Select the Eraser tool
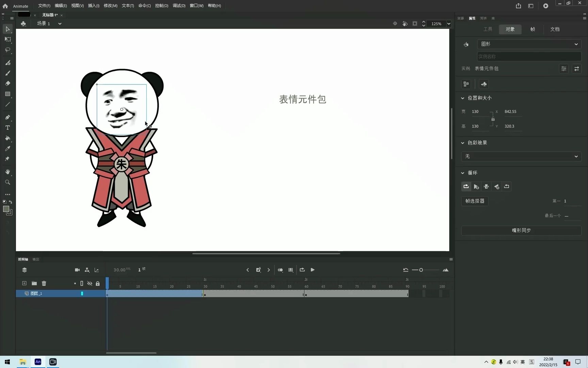The image size is (588, 368). coord(7,83)
